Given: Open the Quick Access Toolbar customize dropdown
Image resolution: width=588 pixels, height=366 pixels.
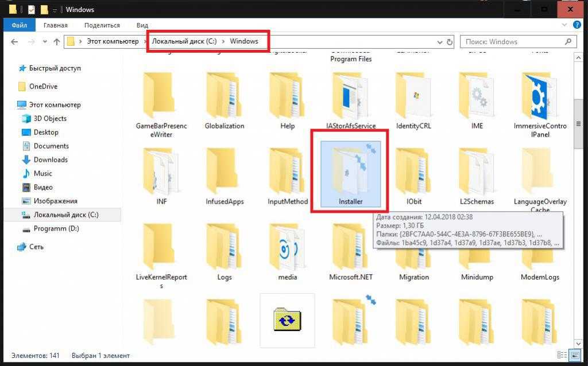Looking at the screenshot, I should click(55, 10).
